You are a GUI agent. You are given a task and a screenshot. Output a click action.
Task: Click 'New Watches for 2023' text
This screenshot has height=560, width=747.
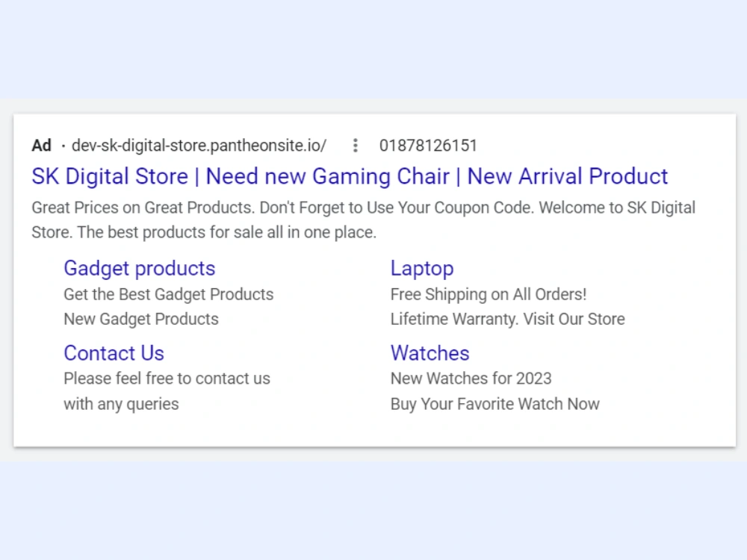pos(471,379)
